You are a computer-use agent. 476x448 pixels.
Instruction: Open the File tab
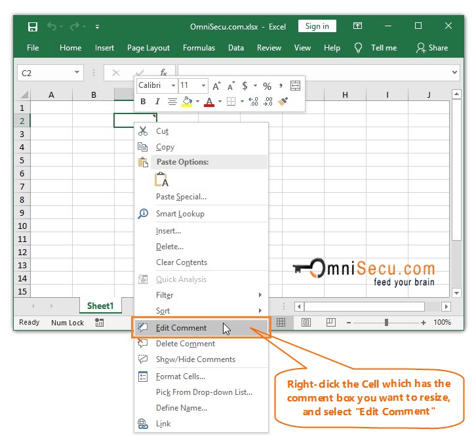pos(33,48)
